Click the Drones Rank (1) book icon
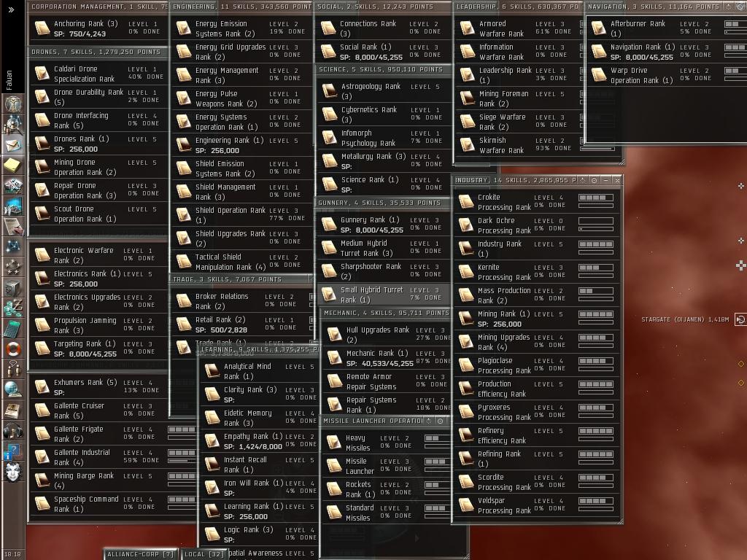Viewport: 747px width, 560px height. click(42, 144)
